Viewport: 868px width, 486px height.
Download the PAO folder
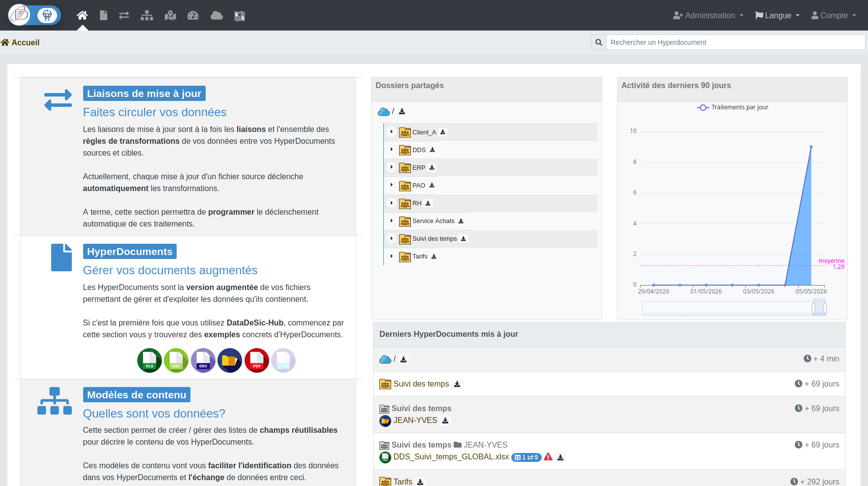432,185
